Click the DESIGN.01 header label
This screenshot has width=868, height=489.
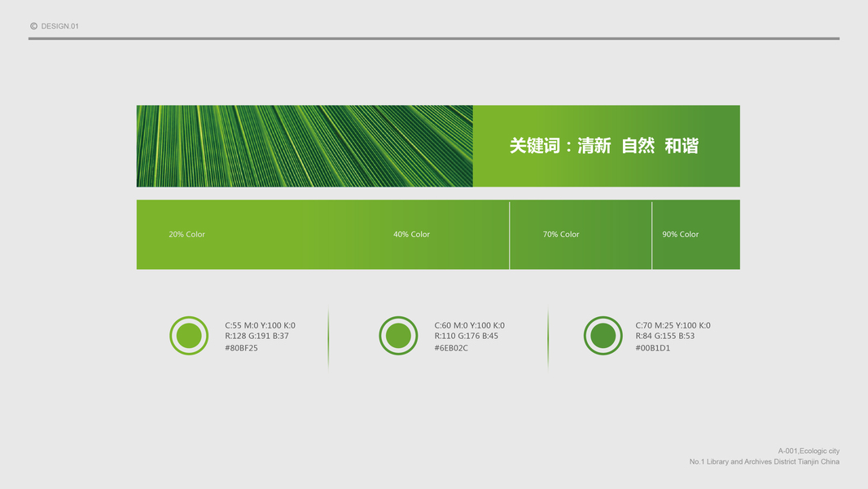[59, 26]
